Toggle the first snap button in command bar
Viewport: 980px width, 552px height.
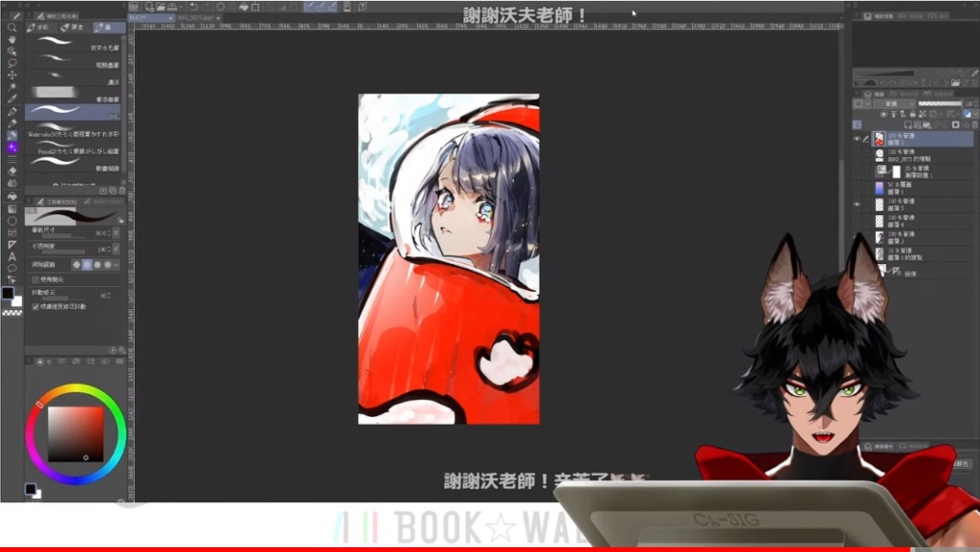pyautogui.click(x=309, y=7)
